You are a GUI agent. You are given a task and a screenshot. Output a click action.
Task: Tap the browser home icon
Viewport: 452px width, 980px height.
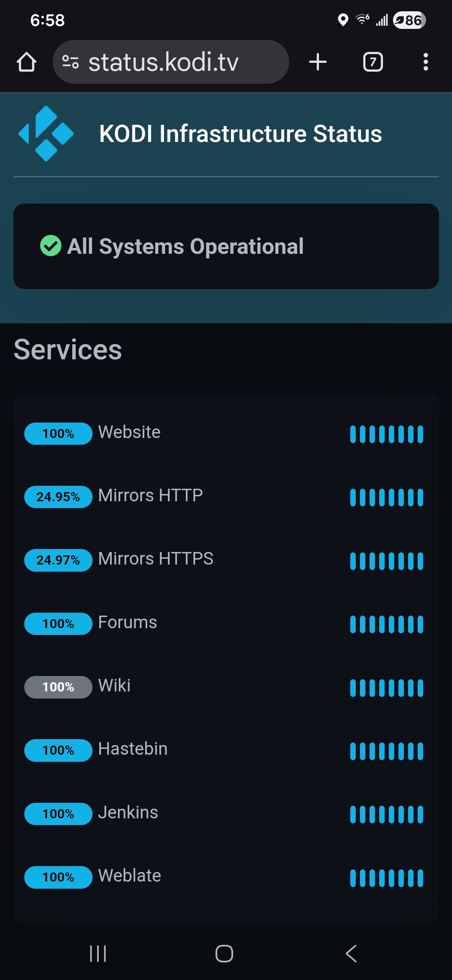coord(26,62)
